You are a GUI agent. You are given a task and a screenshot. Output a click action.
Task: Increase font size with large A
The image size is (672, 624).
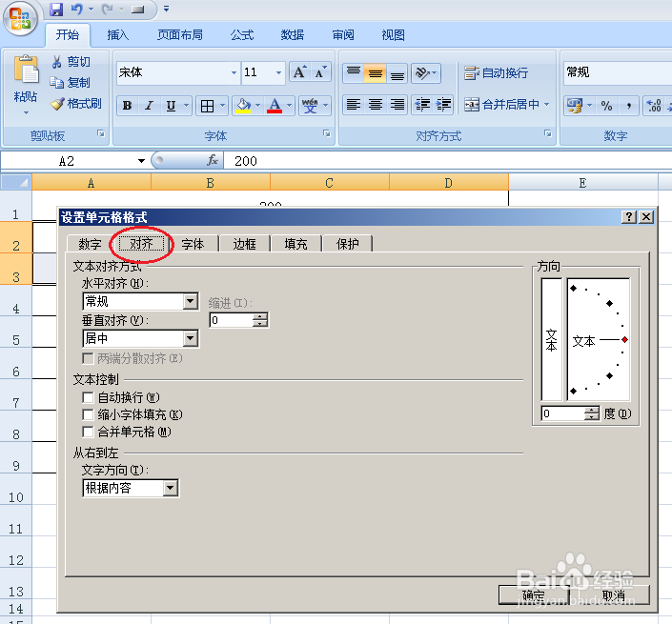click(299, 72)
